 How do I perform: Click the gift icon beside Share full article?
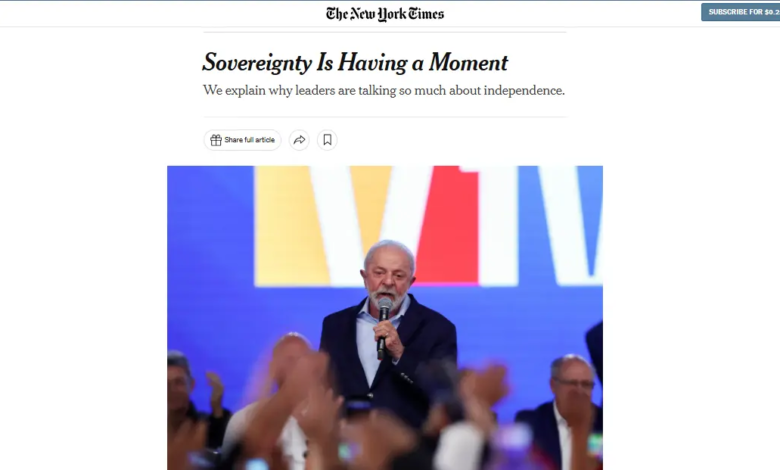pyautogui.click(x=215, y=140)
